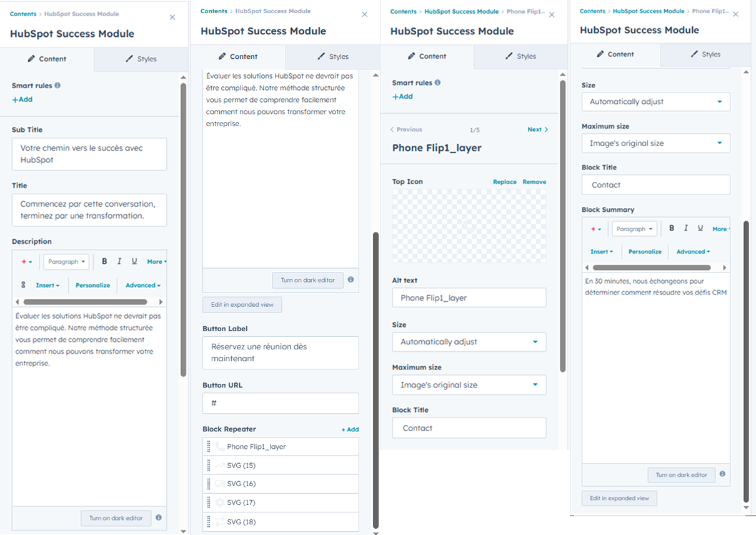The height and width of the screenshot is (535, 756).
Task: Click the Smart rules info icon in leftmost panel
Action: [57, 85]
